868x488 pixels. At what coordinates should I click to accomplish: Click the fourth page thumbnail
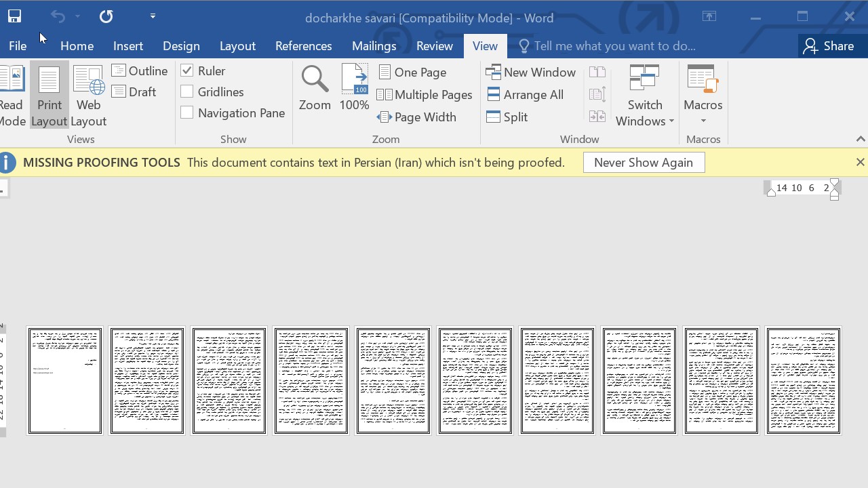[x=311, y=381]
